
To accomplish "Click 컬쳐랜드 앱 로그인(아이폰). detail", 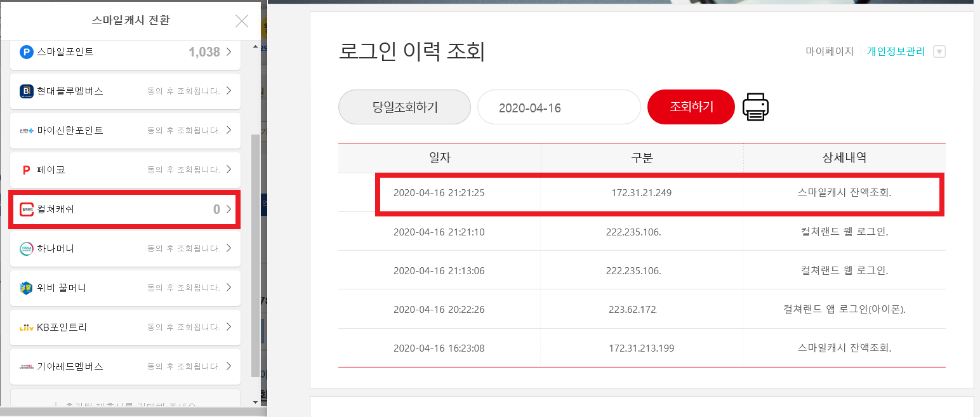I will click(x=844, y=310).
